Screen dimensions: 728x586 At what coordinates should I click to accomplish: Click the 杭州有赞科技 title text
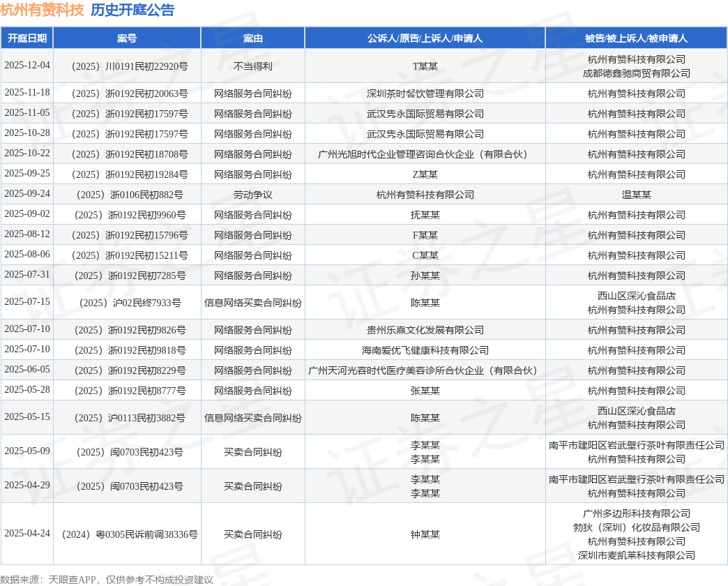coord(43,10)
